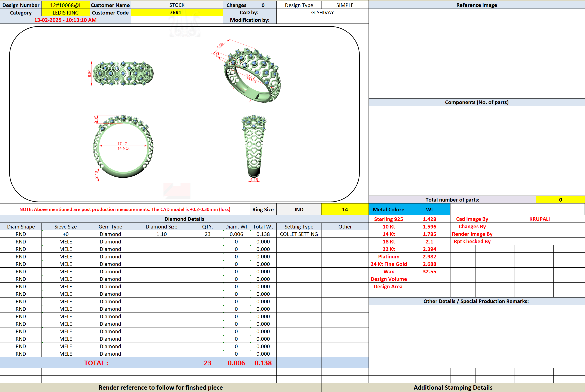Click the customer name STOCK cell

coord(177,5)
